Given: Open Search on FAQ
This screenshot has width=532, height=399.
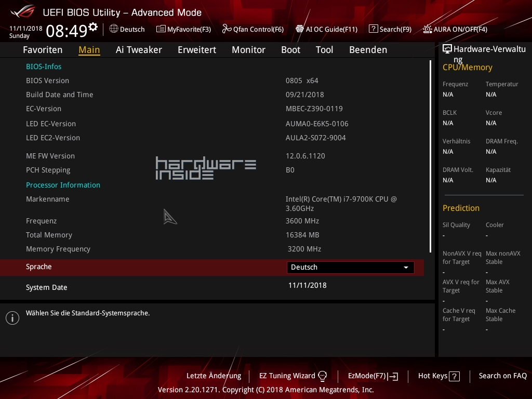Looking at the screenshot, I should click(503, 376).
